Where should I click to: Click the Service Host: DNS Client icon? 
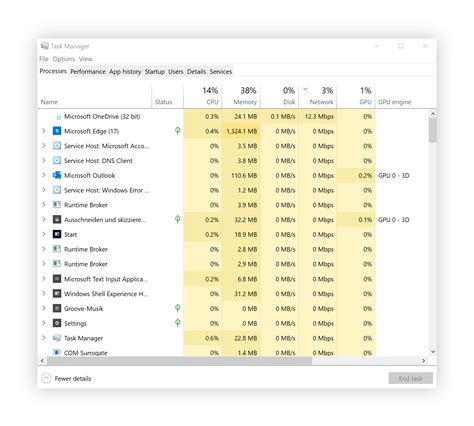pos(57,160)
